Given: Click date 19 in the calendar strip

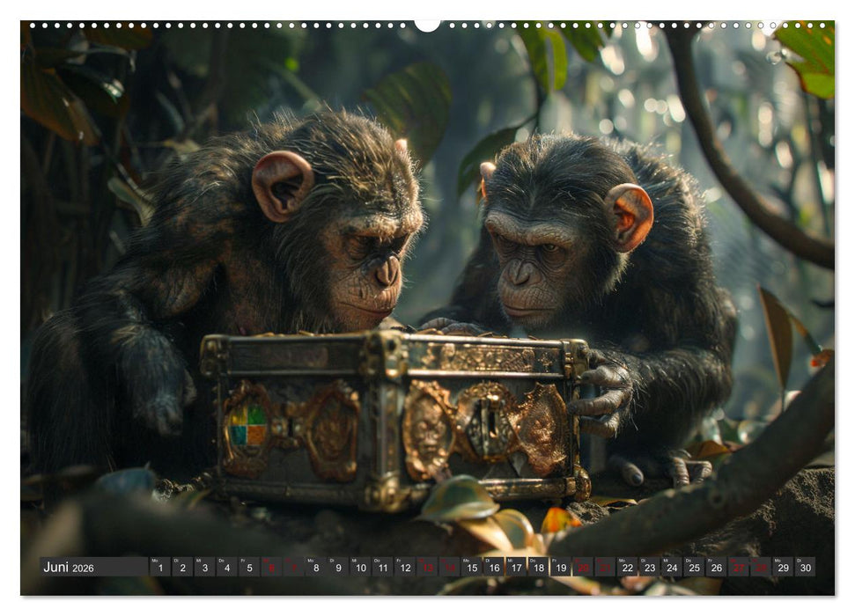Looking at the screenshot, I should coord(560,568).
